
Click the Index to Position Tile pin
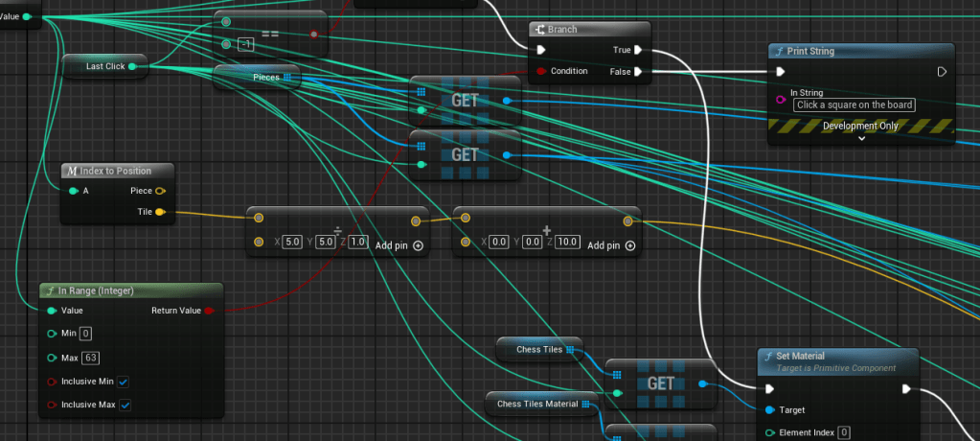coord(159,212)
